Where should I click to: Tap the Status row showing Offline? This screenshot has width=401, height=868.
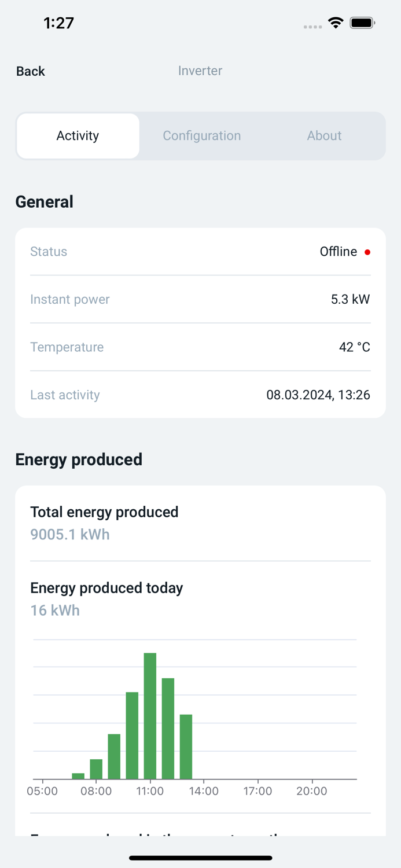point(200,252)
